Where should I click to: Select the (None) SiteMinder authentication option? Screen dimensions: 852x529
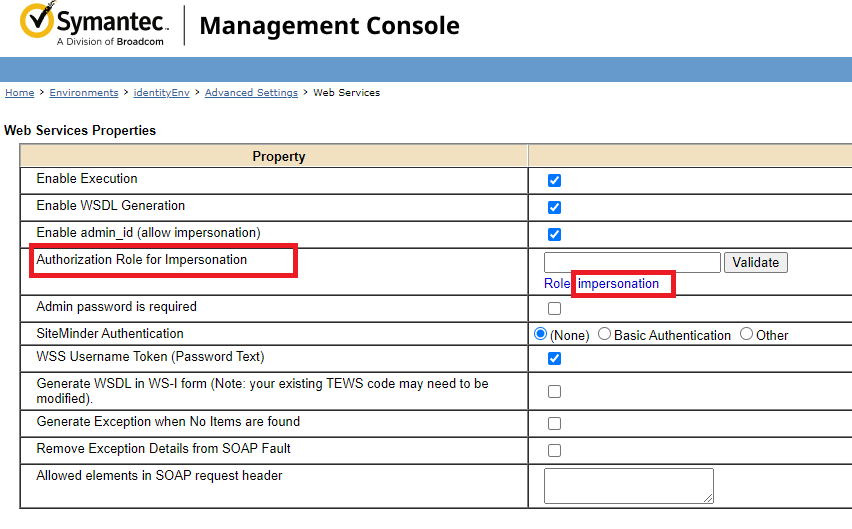pyautogui.click(x=542, y=334)
